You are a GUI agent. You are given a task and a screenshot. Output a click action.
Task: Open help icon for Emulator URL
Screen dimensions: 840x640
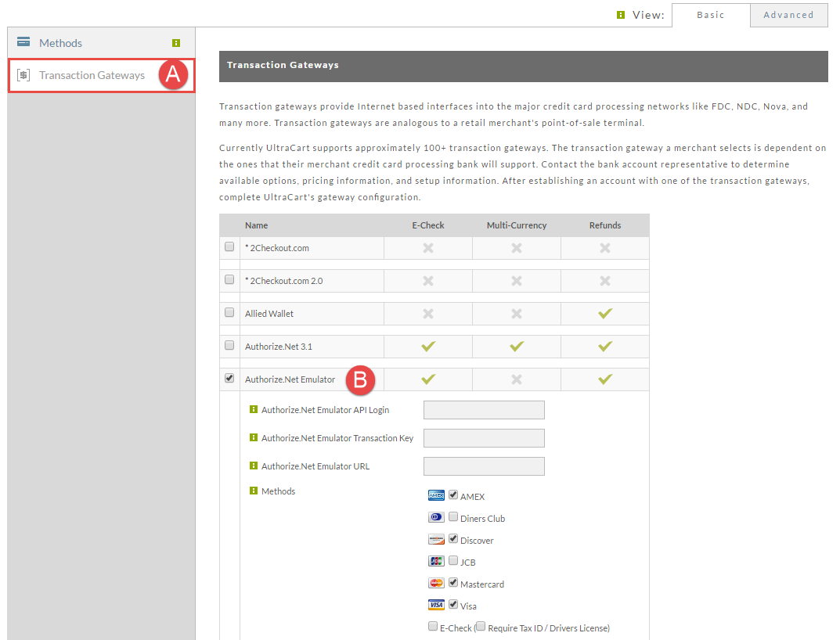[x=254, y=466]
